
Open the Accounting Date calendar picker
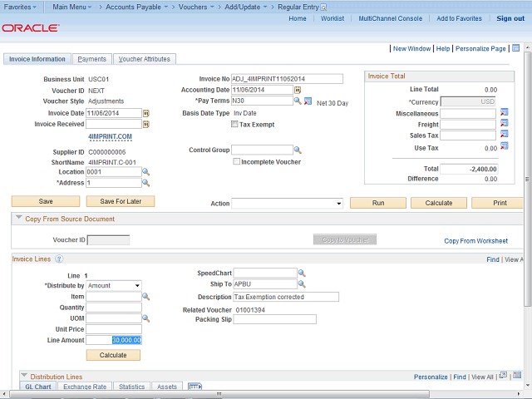[297, 90]
